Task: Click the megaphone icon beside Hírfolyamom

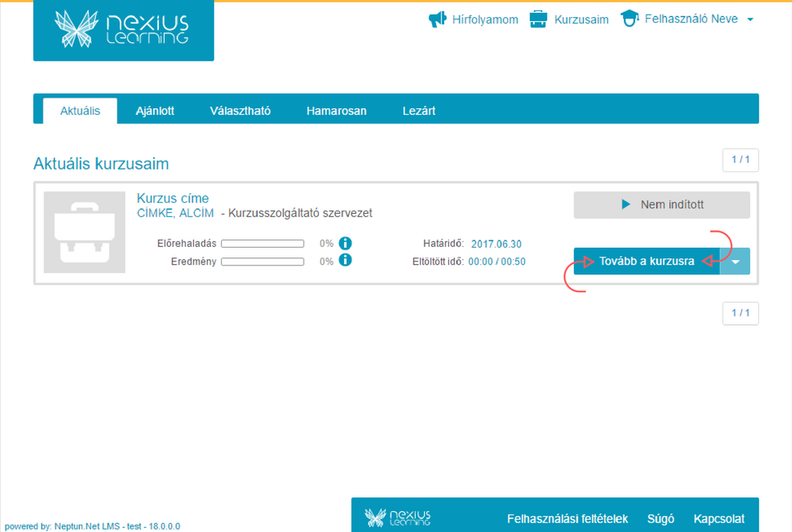Action: 438,19
